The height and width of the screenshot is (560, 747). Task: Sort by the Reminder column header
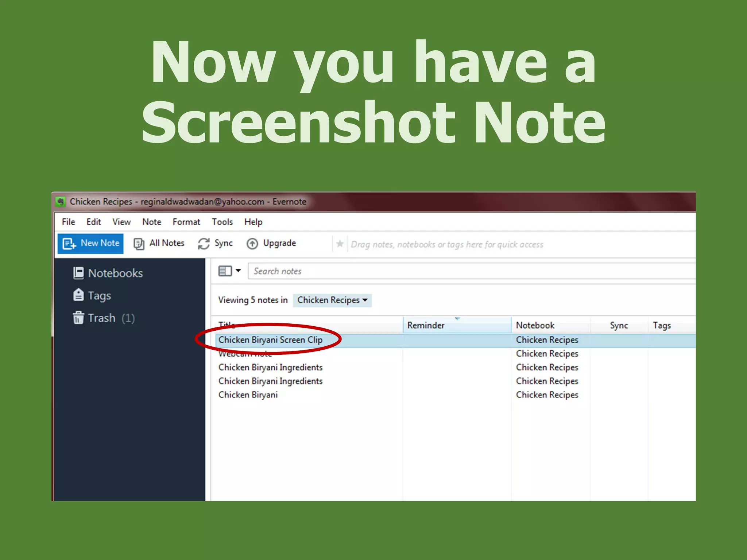pos(457,325)
